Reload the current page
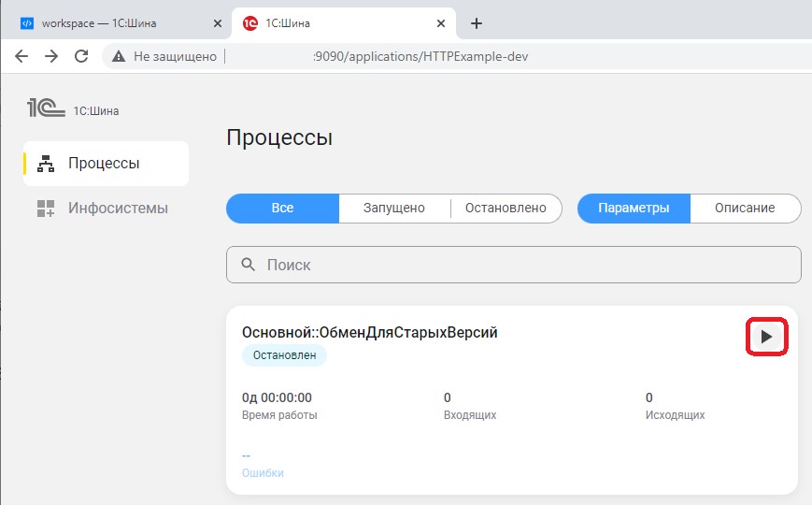The width and height of the screenshot is (812, 505). pos(81,56)
